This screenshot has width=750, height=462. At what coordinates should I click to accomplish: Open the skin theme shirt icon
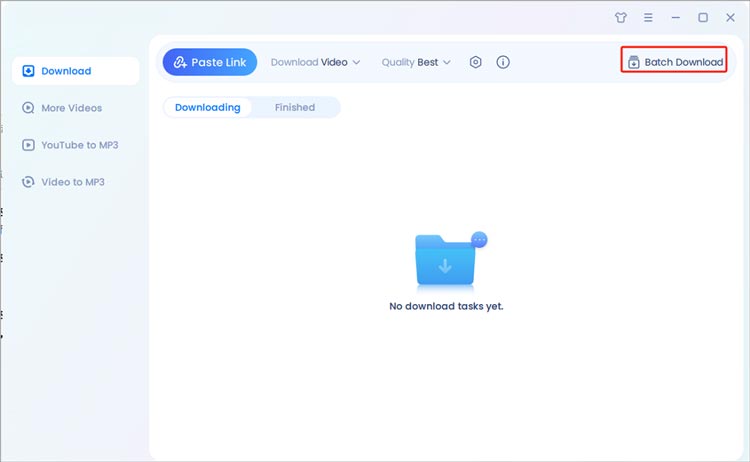[x=621, y=18]
